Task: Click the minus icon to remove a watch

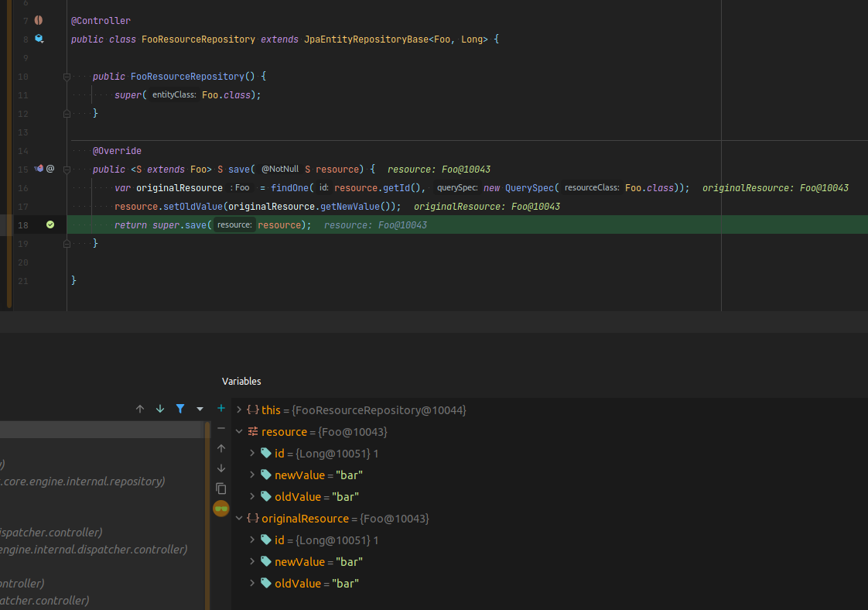Action: (x=220, y=428)
